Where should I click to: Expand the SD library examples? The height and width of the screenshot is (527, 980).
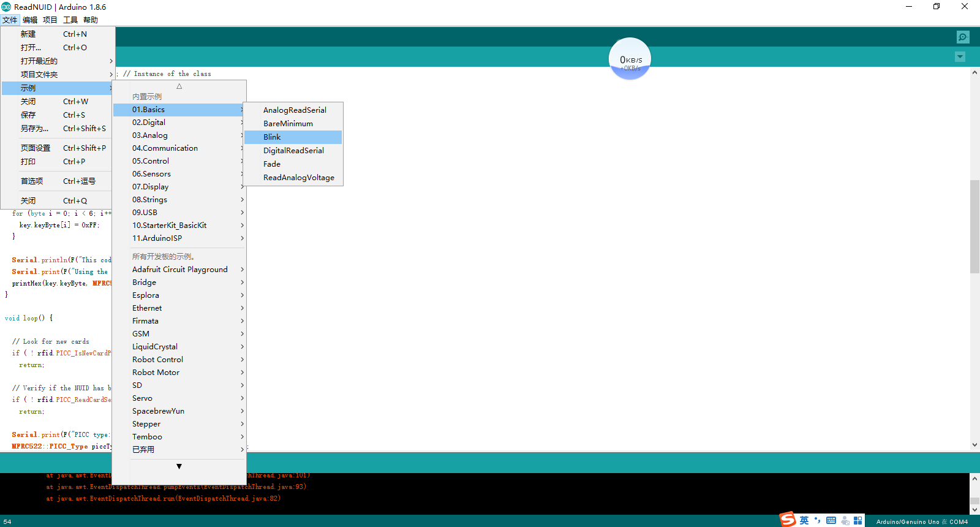coord(179,385)
